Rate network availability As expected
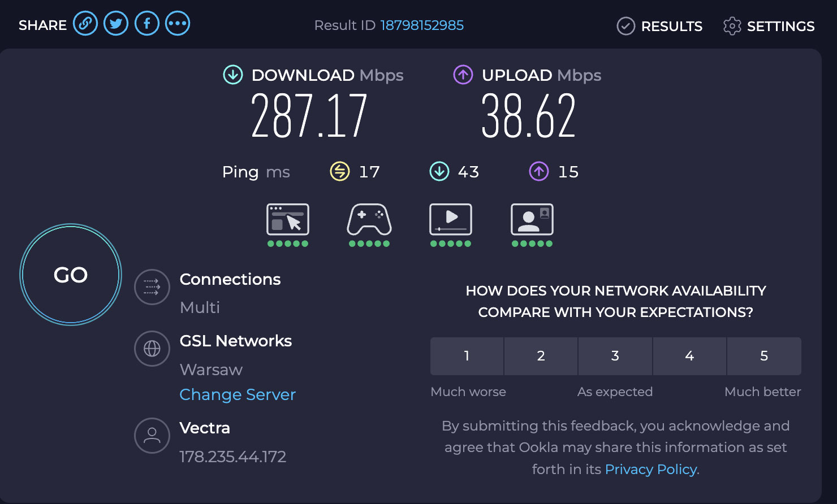 click(615, 356)
